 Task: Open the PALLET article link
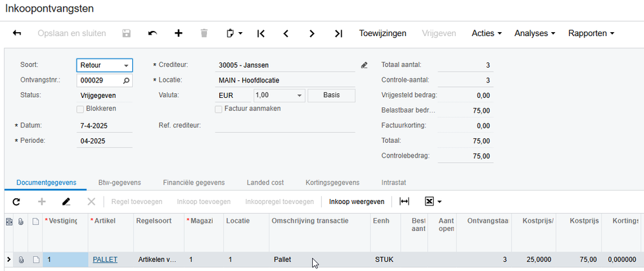[x=105, y=259]
